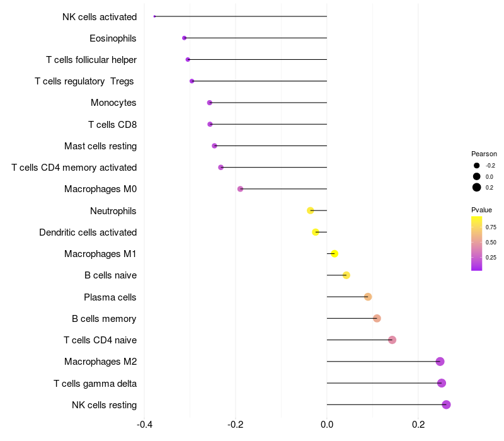Select the Eosinophils lollipop dot

coord(184,38)
